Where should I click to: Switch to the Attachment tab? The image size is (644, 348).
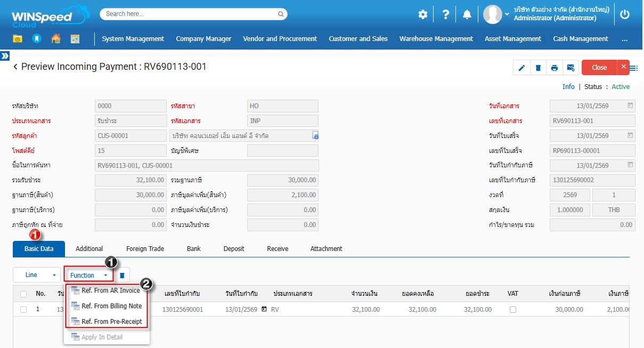[x=326, y=249]
